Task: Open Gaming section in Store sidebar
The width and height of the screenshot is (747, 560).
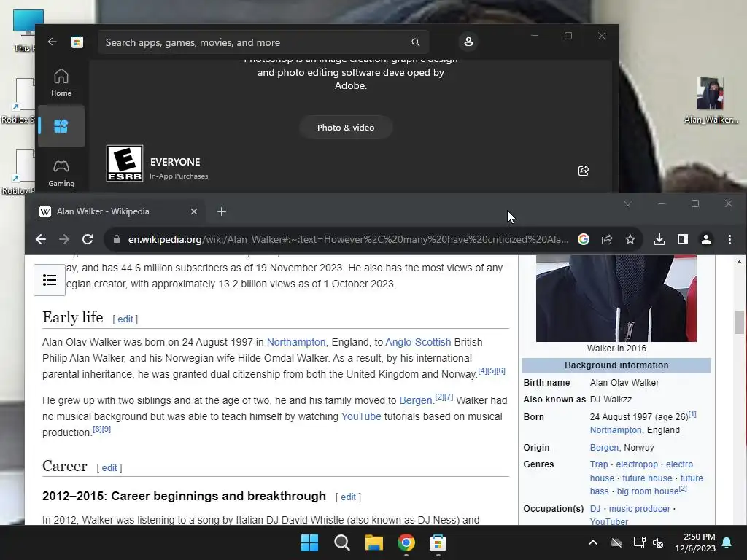Action: pyautogui.click(x=61, y=174)
